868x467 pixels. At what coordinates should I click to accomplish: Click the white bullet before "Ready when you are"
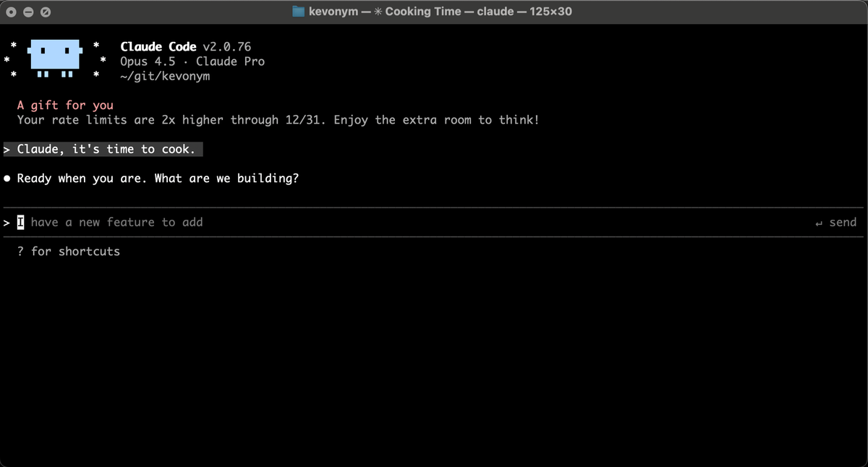point(7,179)
